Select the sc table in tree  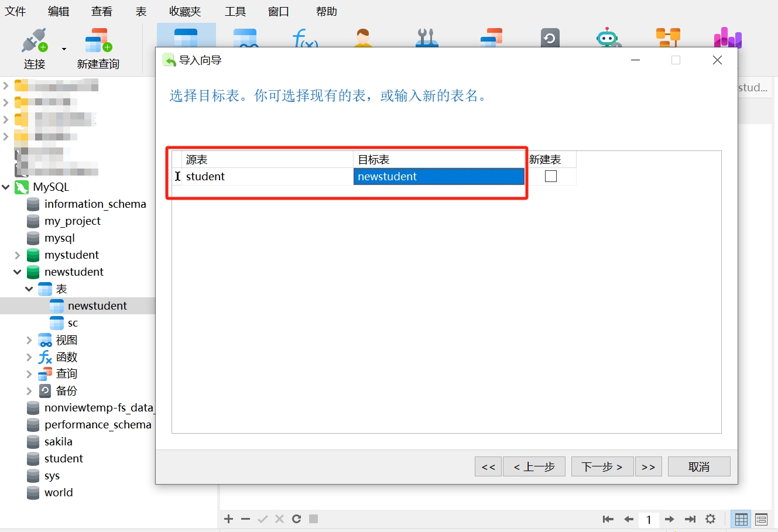pos(73,323)
